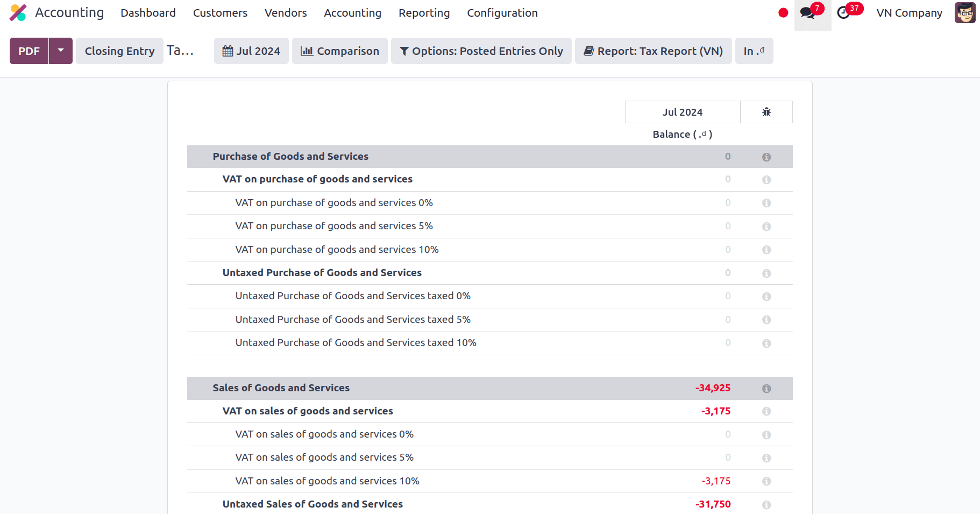Click info icon for Sales of Goods and Services
This screenshot has height=514, width=980.
[766, 389]
